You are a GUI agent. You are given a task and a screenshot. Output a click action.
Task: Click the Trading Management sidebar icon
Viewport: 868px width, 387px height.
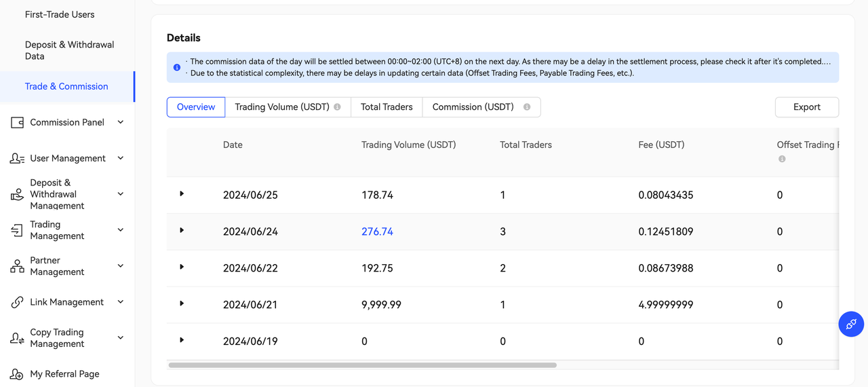(x=17, y=231)
